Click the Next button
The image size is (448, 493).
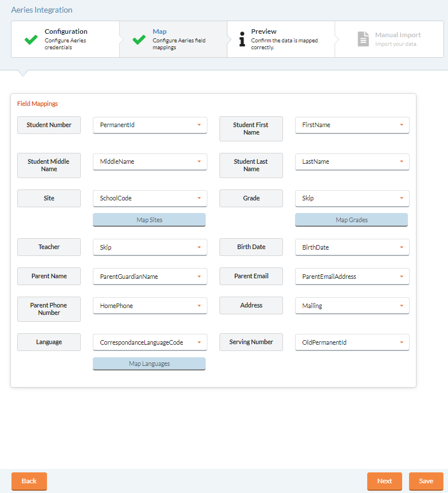point(384,481)
